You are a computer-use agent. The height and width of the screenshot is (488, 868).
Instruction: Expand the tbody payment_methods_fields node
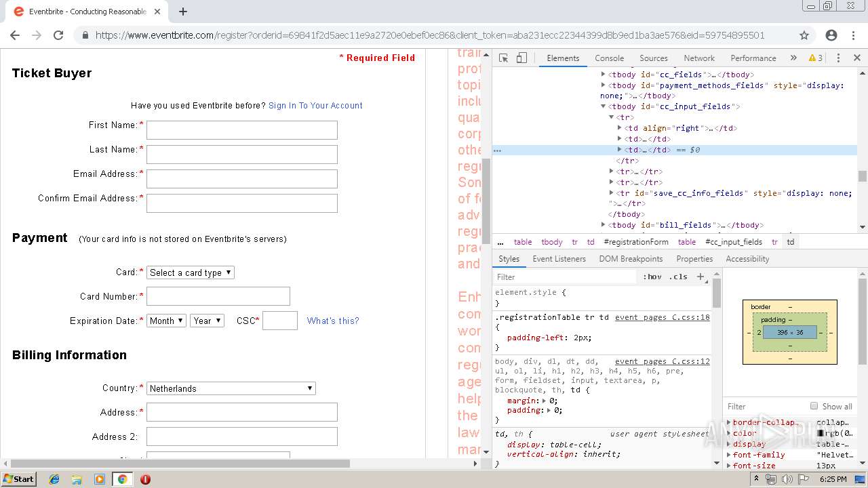[x=603, y=85]
